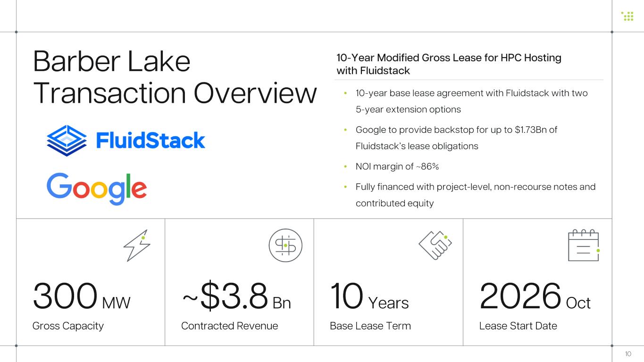Click the green dotted logo top right
This screenshot has height=362, width=644.
(x=627, y=16)
